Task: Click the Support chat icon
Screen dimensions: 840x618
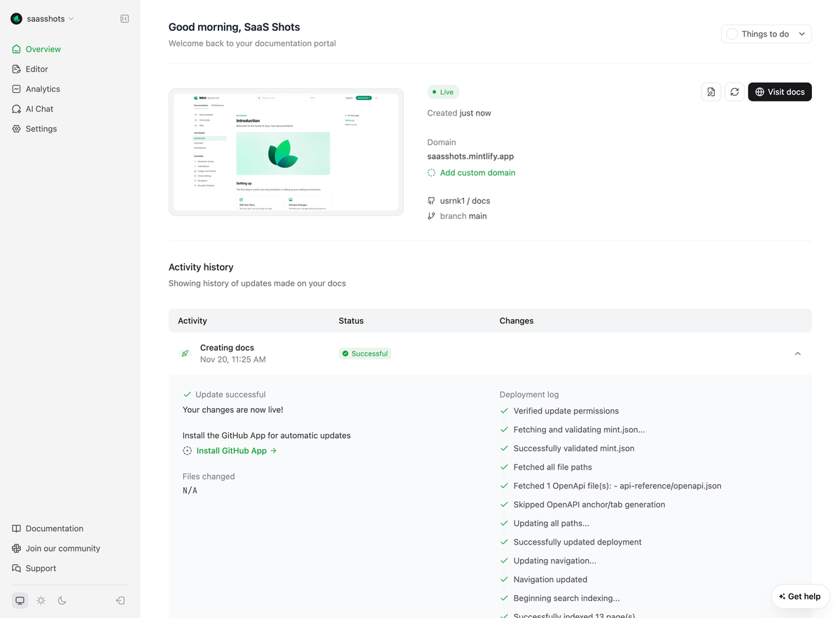Action: [17, 568]
